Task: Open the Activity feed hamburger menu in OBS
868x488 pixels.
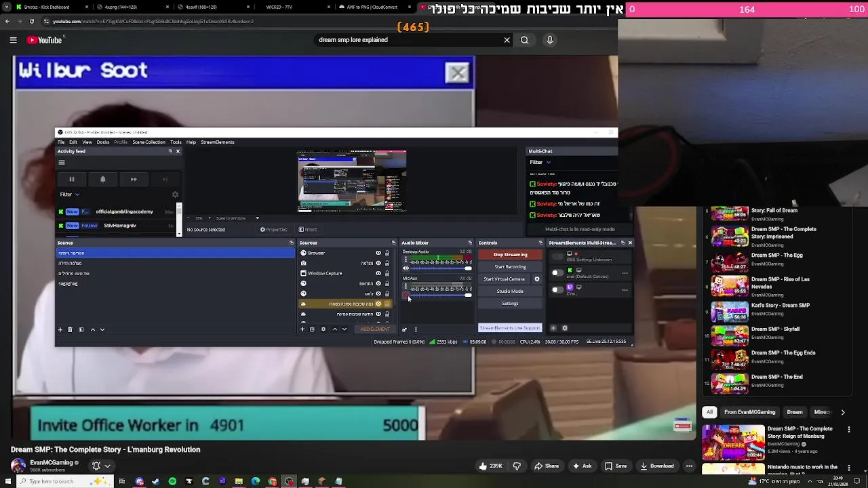Action: [62, 162]
